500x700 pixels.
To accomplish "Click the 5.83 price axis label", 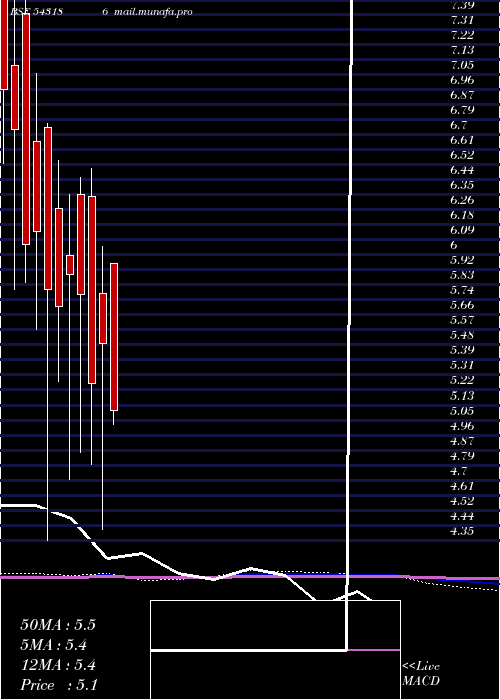I will (x=462, y=275).
